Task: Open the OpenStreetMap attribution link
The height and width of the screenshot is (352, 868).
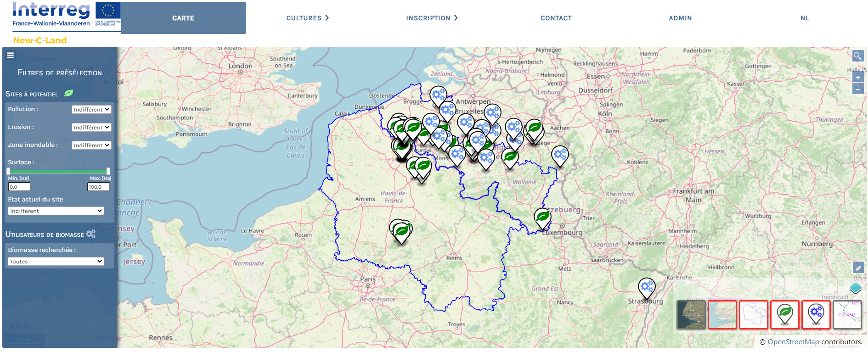Action: (793, 342)
